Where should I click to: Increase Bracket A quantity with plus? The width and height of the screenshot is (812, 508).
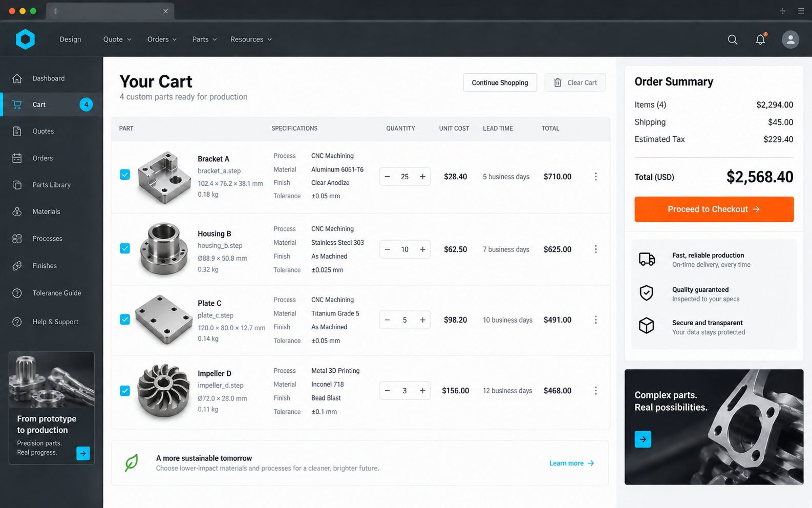click(x=422, y=177)
